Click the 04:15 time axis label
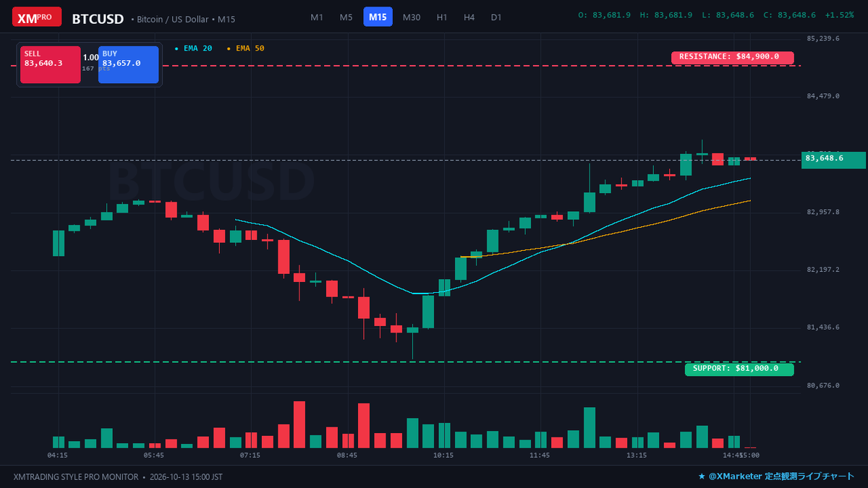868x488 pixels. [x=58, y=455]
